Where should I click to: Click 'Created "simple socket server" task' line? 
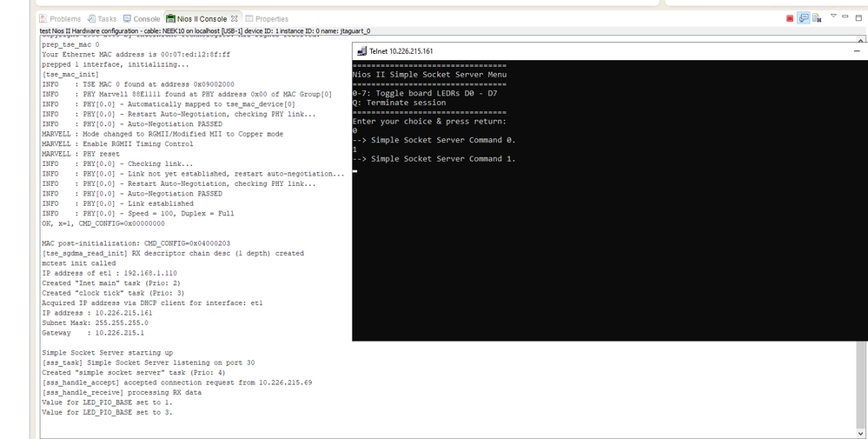[134, 373]
